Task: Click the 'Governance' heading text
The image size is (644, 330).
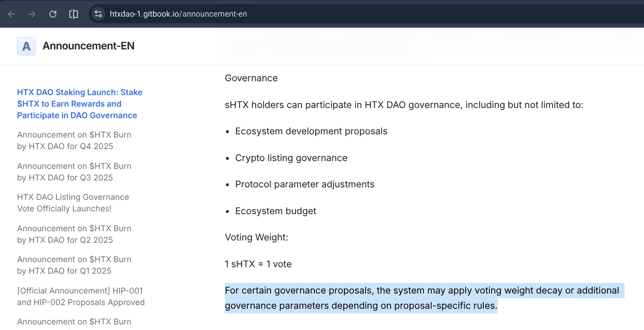Action: 251,78
